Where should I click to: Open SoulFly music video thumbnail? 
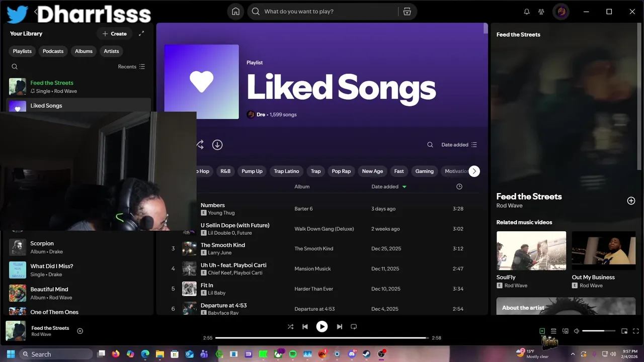531,251
